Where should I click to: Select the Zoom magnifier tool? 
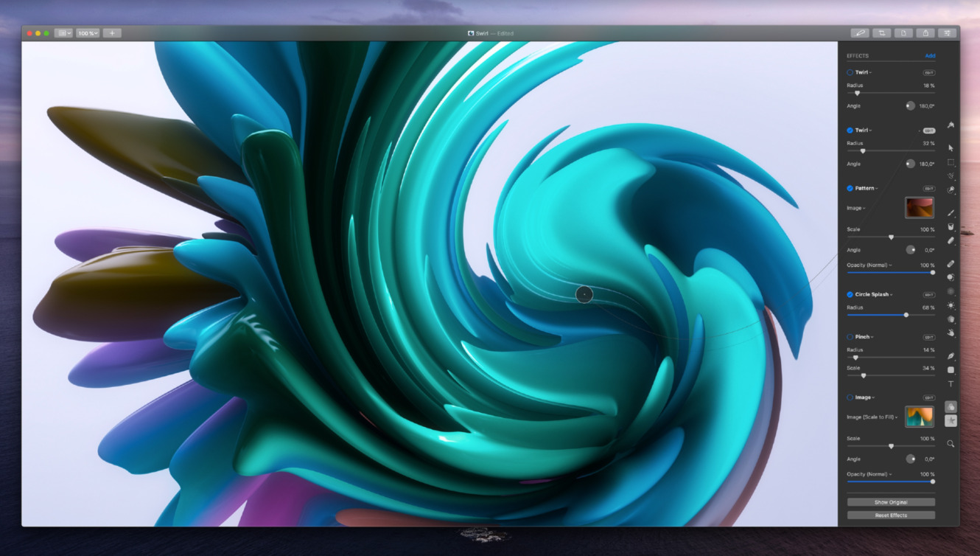951,444
